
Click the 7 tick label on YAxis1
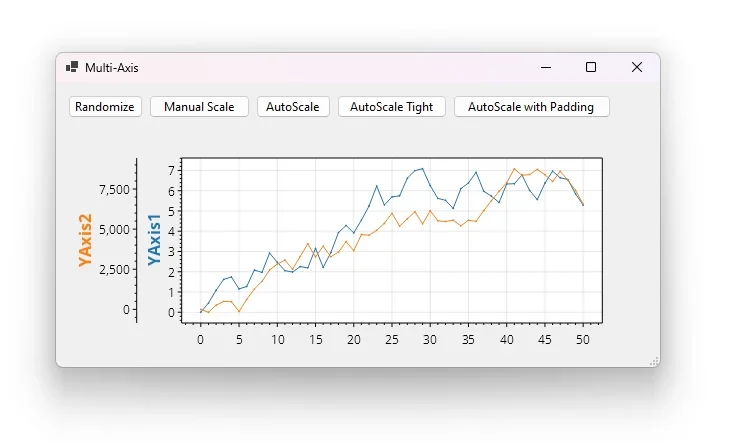[171, 171]
